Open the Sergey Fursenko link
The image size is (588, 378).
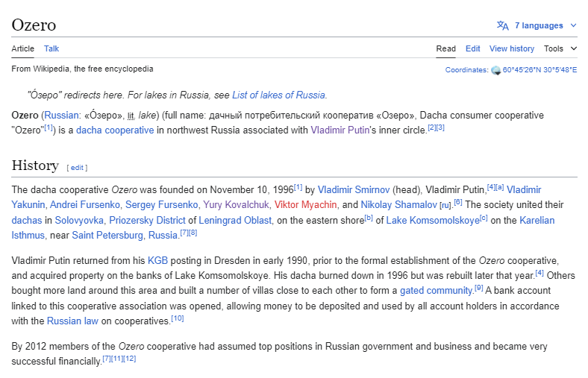(162, 205)
